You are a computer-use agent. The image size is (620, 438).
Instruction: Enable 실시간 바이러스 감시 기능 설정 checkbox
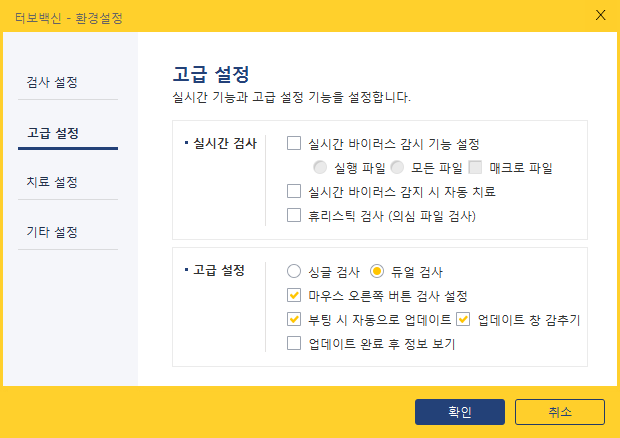click(x=294, y=144)
